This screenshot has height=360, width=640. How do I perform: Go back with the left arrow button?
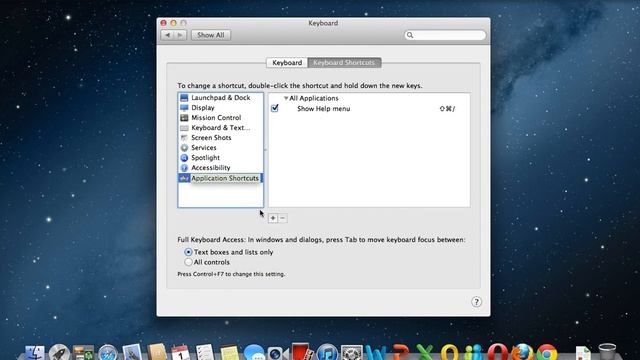tap(167, 35)
